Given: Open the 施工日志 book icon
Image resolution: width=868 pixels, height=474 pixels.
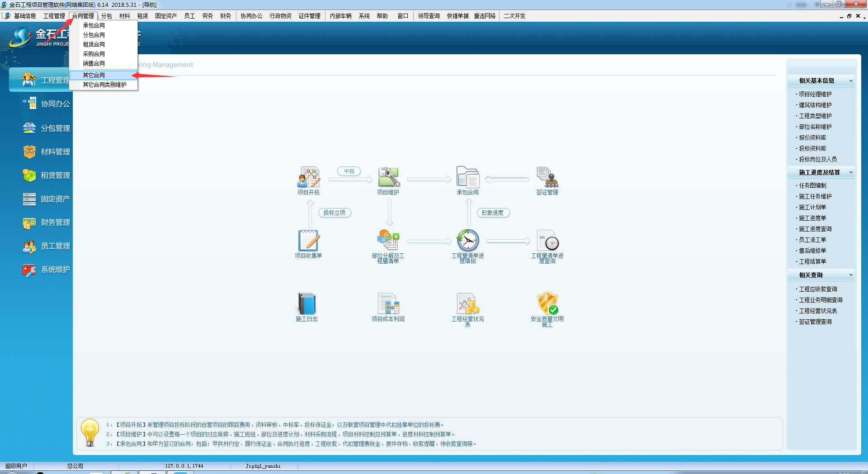Looking at the screenshot, I should click(x=307, y=304).
